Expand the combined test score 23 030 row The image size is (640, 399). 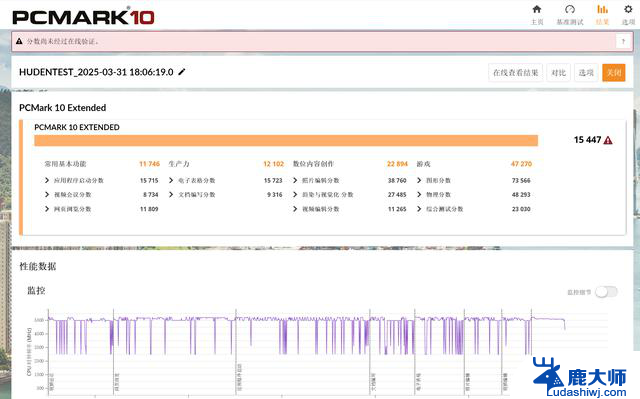474,209
